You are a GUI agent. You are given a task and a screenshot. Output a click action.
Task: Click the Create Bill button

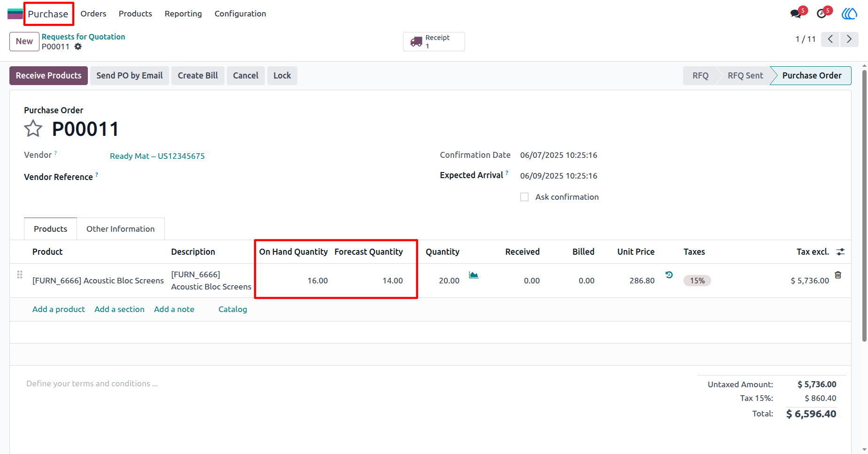[198, 76]
